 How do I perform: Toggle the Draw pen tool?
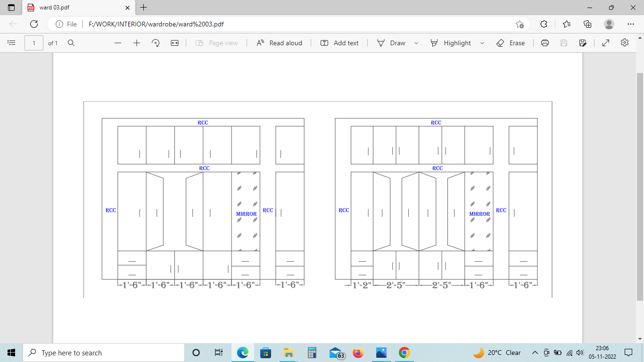(391, 43)
